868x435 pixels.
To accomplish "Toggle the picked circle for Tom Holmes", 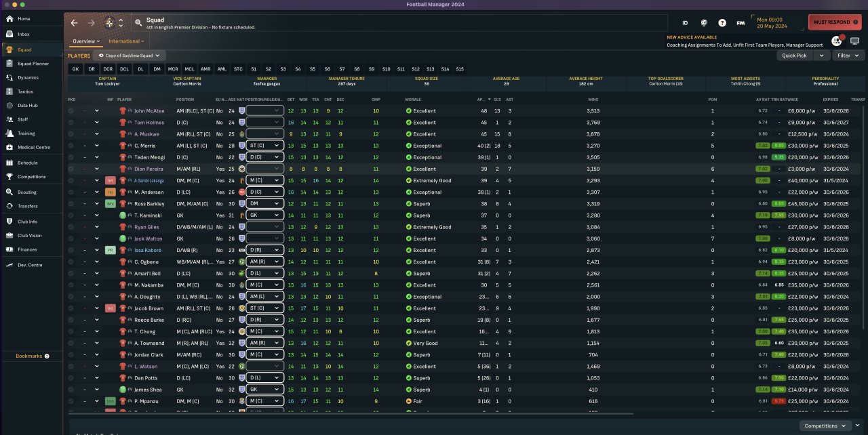I will [71, 123].
